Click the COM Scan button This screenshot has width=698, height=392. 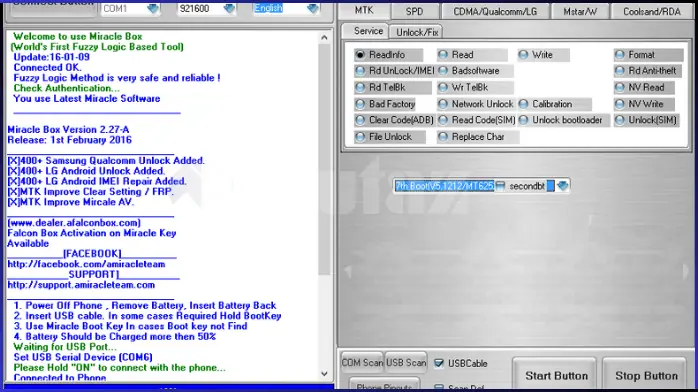tap(362, 363)
